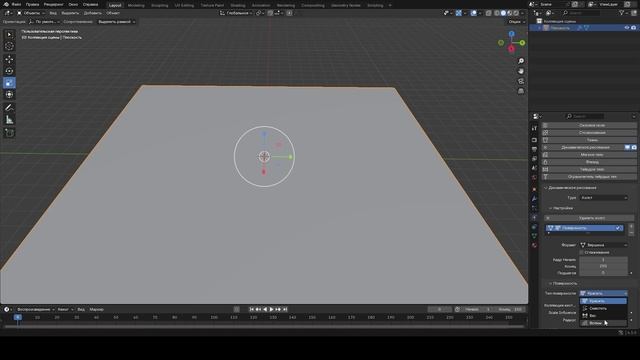The height and width of the screenshot is (360, 640).
Task: Select the 3D Cursor tool
Action: (9, 46)
